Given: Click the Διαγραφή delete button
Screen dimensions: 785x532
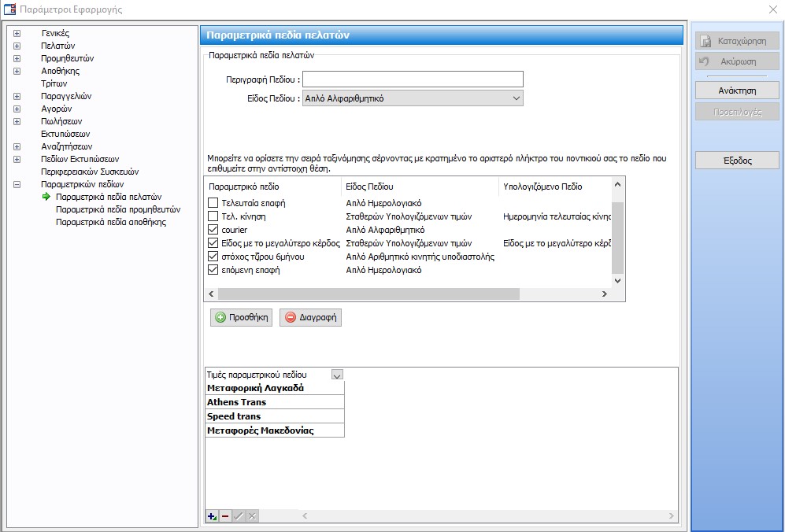Looking at the screenshot, I should tap(310, 317).
